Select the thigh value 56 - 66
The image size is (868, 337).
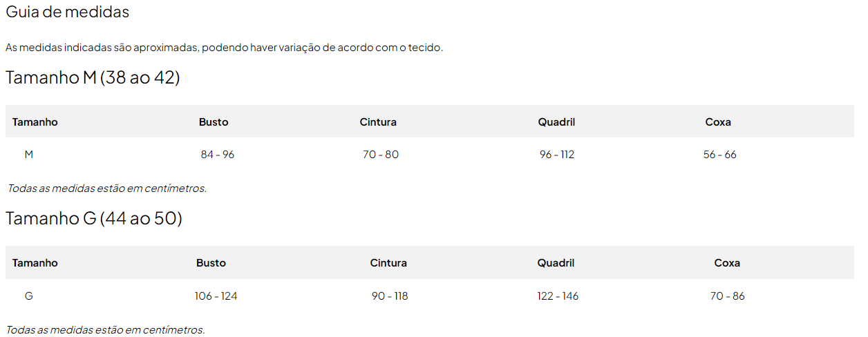(720, 155)
